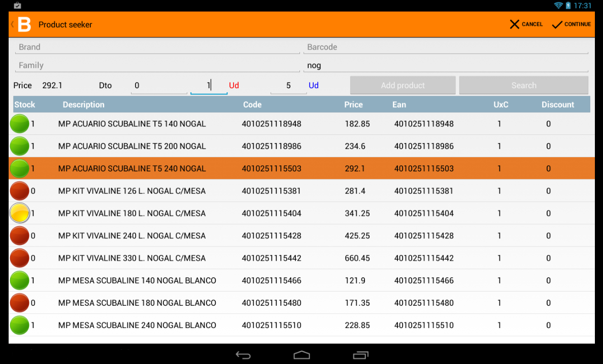
Task: Click the Price column header
Action: click(353, 104)
